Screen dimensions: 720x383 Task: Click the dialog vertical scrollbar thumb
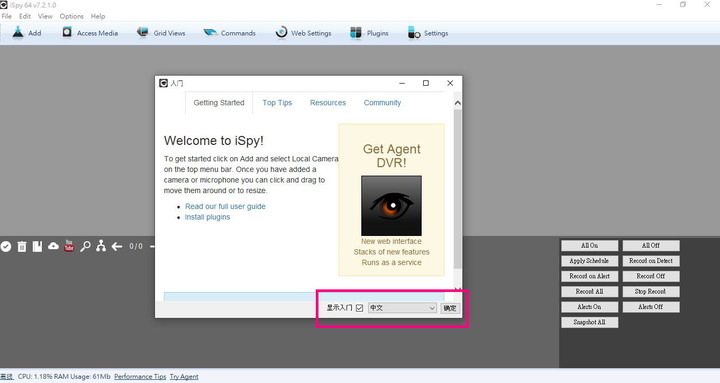[457, 189]
